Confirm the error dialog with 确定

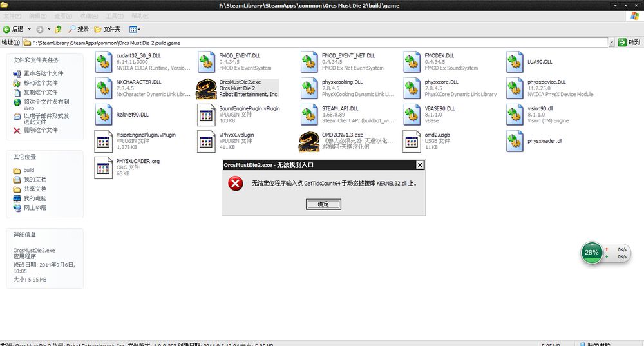[x=323, y=204]
